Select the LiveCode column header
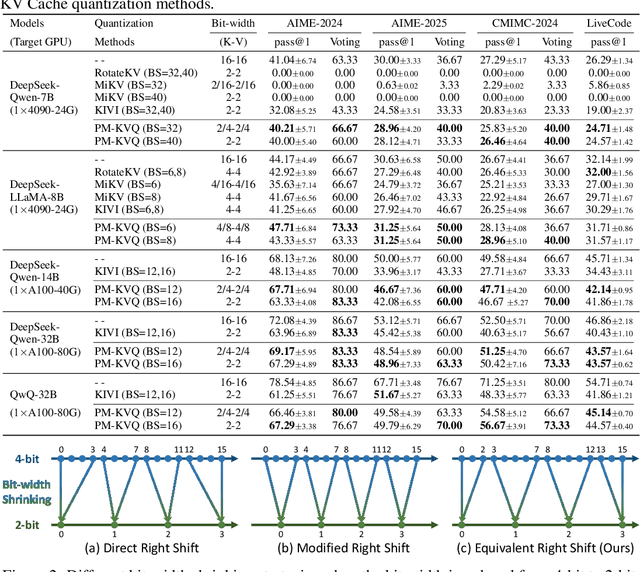Image resolution: width=640 pixels, height=572 pixels. [609, 22]
